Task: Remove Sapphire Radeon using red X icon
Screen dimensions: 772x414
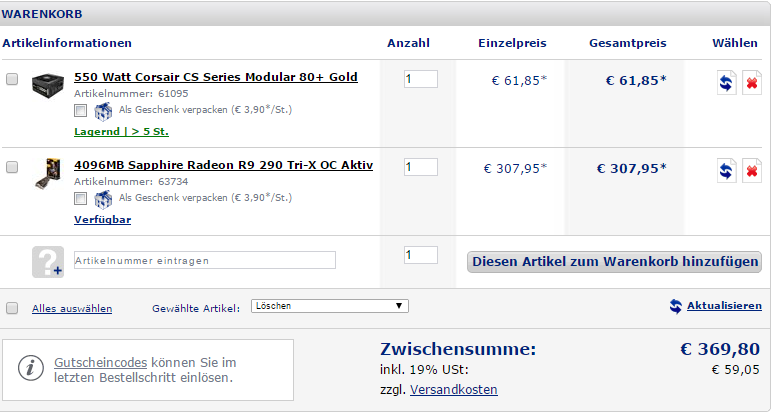Action: point(752,171)
